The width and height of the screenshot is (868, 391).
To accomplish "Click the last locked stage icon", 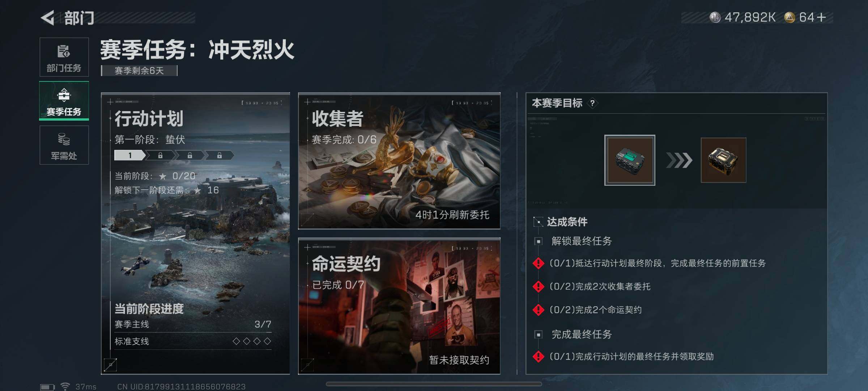I will point(219,155).
